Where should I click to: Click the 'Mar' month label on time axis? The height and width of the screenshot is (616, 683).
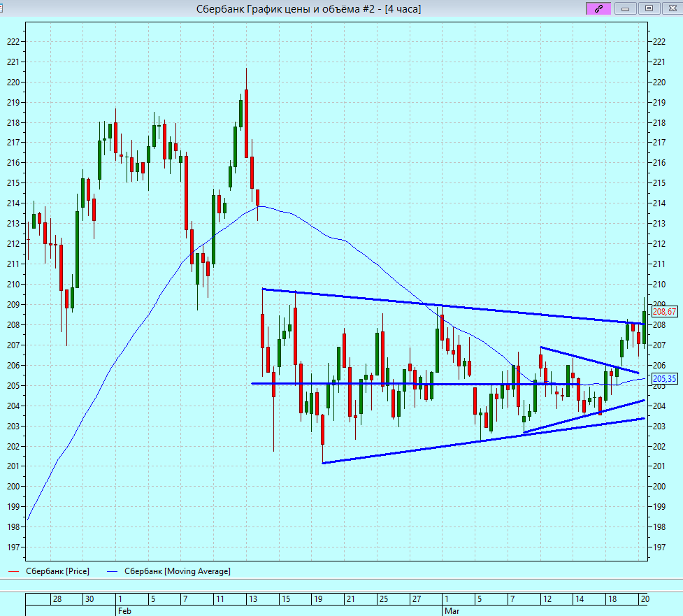[452, 611]
